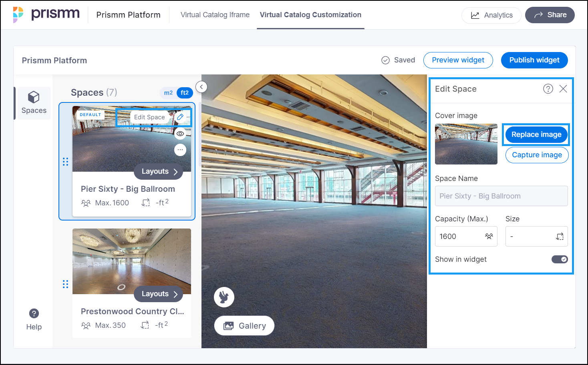Click the Prismm logo
Image resolution: width=588 pixels, height=365 pixels.
(46, 14)
